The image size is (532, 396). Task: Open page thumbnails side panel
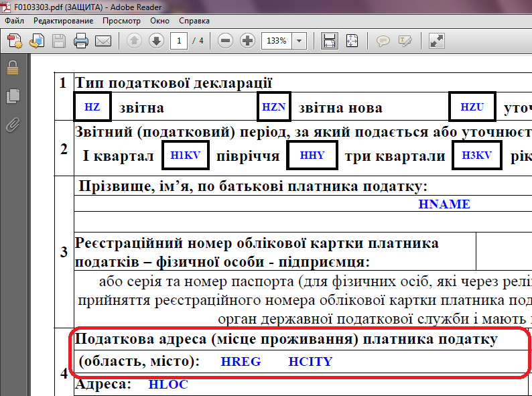pos(12,96)
